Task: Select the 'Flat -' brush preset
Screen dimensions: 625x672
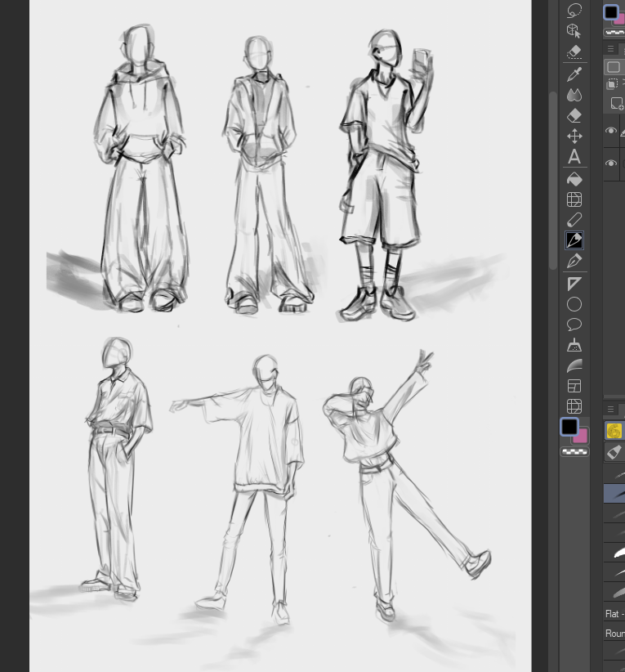Action: 614,614
